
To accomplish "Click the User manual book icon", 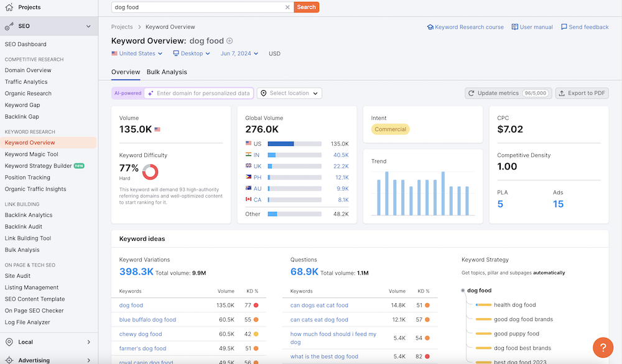I will pyautogui.click(x=515, y=27).
